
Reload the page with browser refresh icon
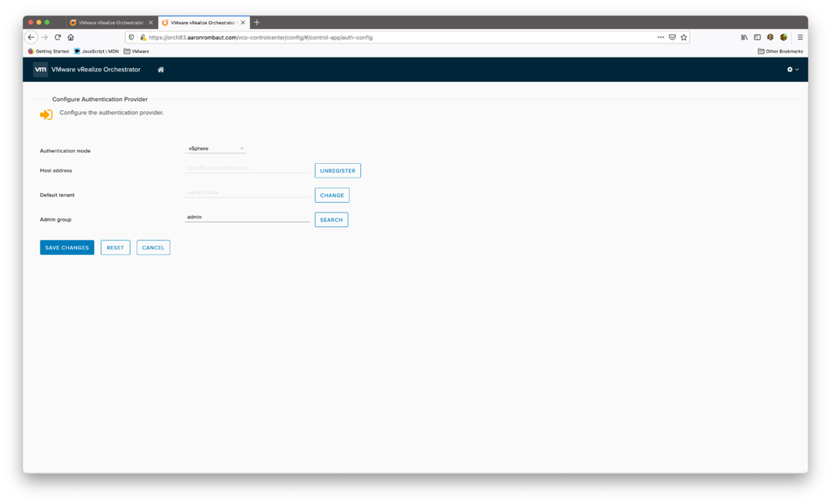click(58, 37)
